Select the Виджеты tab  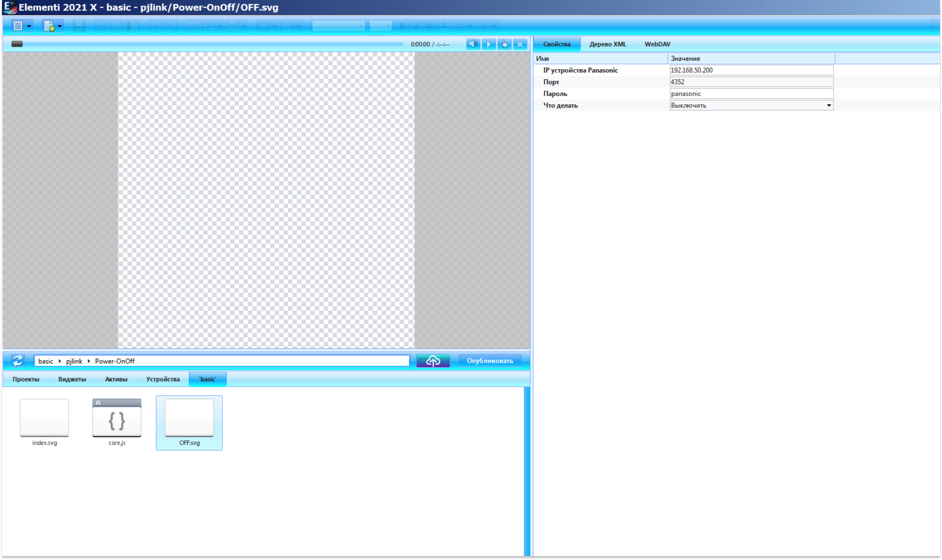click(72, 379)
